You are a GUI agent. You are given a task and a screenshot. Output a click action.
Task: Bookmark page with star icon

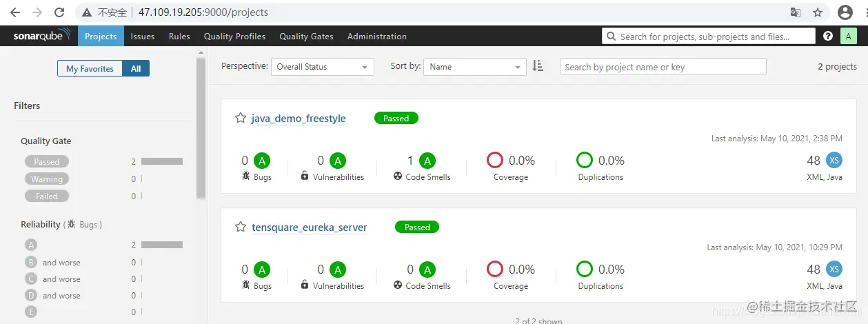coord(818,12)
